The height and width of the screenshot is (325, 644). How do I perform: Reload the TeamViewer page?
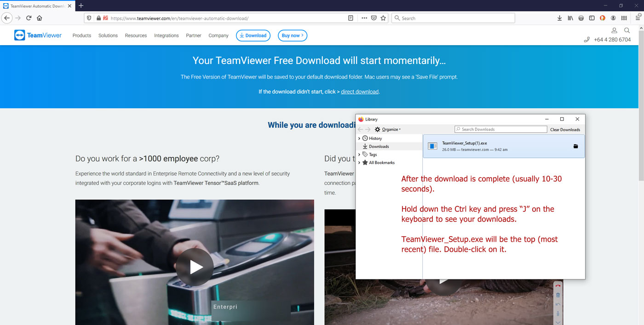point(29,18)
